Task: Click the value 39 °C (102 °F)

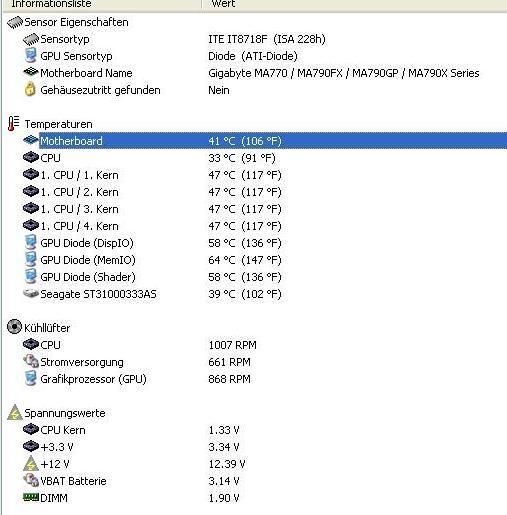Action: (245, 294)
